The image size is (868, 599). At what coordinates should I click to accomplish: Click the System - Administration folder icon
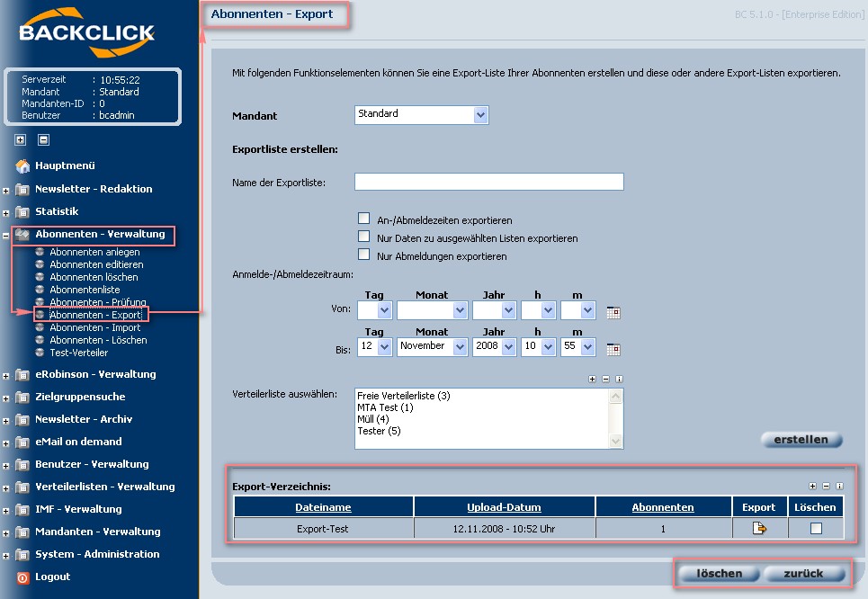point(22,554)
